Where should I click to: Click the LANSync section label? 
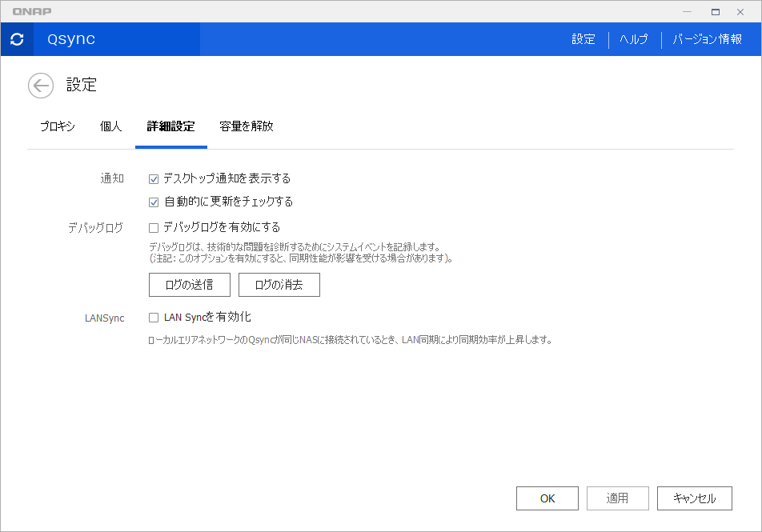[x=105, y=318]
